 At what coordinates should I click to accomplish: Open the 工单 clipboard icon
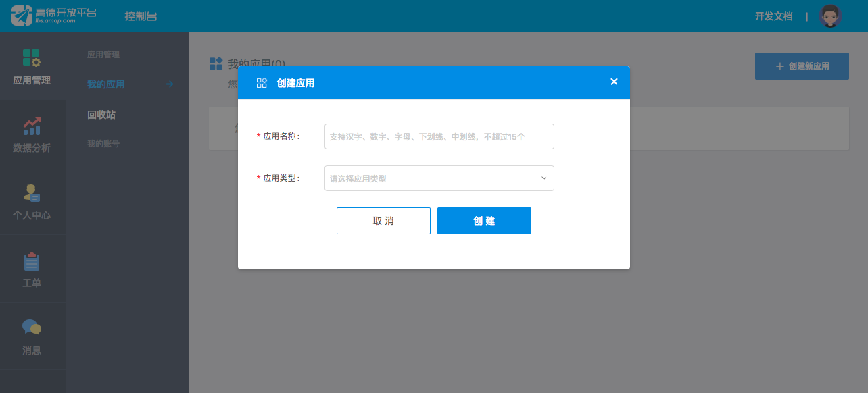click(32, 261)
